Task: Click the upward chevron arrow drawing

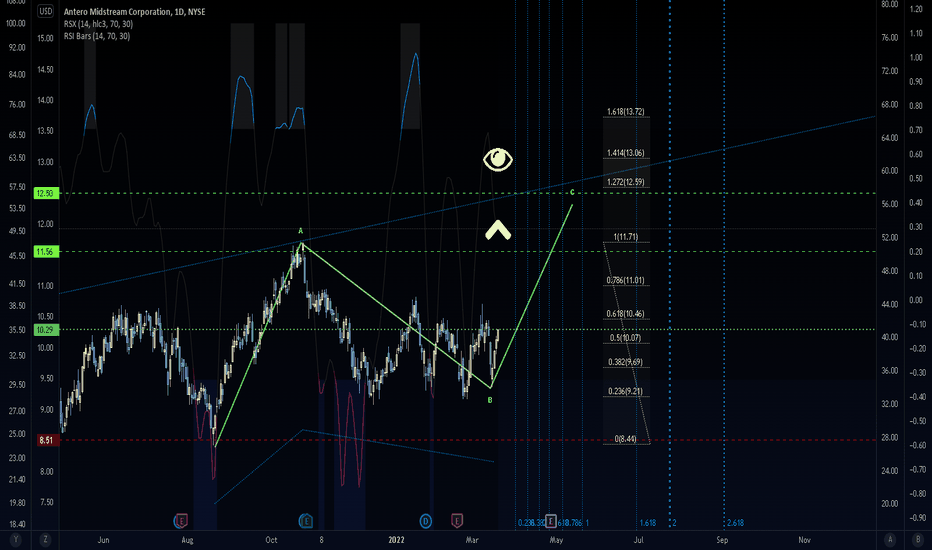Action: click(x=498, y=230)
